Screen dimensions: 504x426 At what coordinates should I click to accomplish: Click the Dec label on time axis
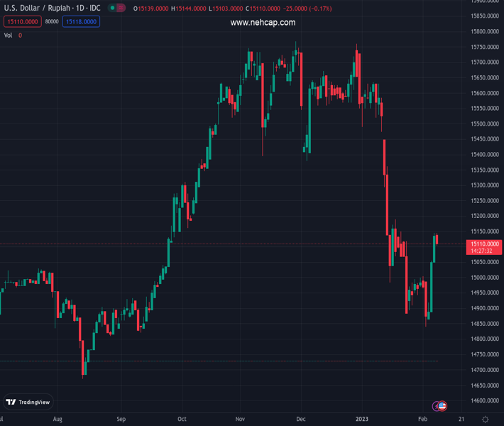tap(301, 419)
